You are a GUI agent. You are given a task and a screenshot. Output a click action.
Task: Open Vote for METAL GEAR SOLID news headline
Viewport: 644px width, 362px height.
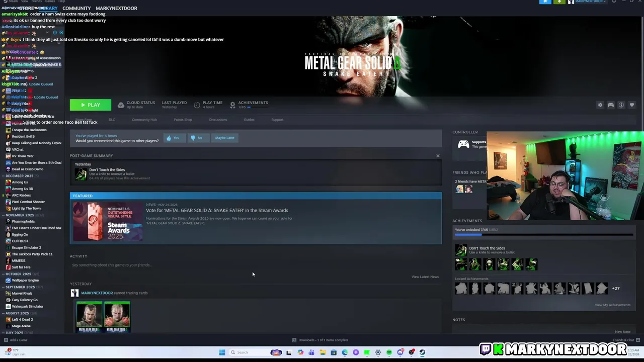217,210
